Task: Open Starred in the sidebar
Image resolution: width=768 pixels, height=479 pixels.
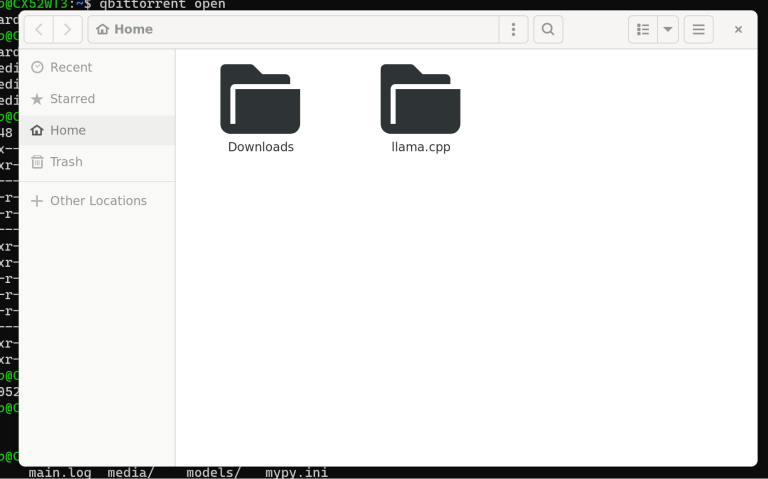Action: click(97, 99)
